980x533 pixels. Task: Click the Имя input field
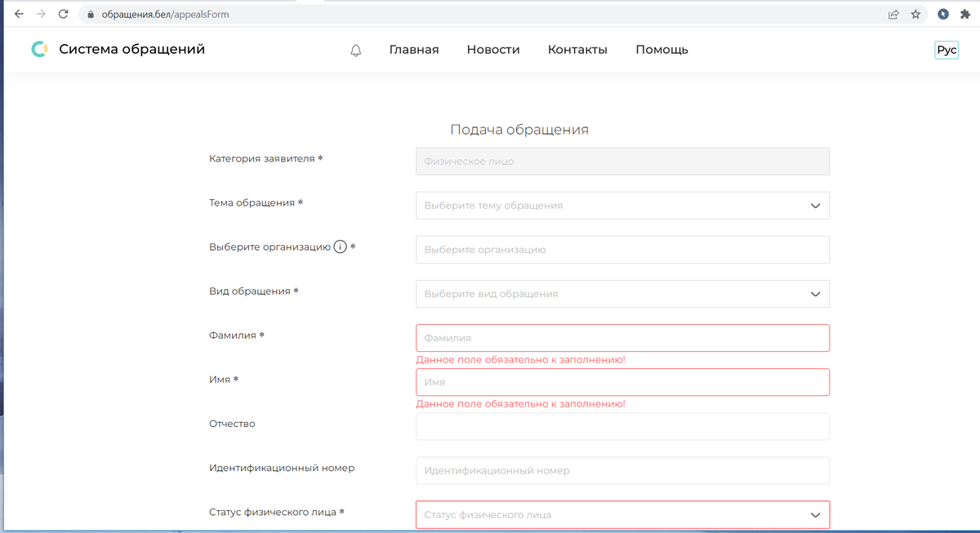tap(622, 382)
